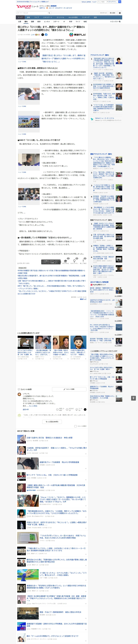Open 返信 6件 replies

click(26, 409)
